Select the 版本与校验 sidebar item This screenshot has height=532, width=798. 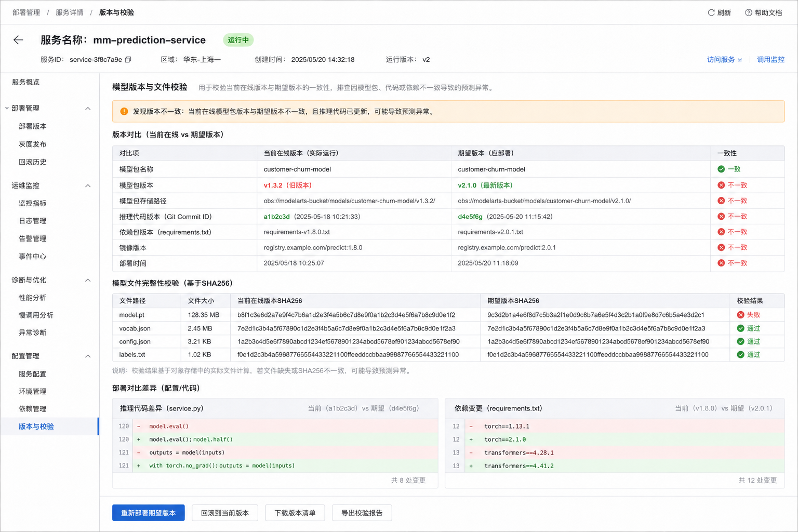50,427
